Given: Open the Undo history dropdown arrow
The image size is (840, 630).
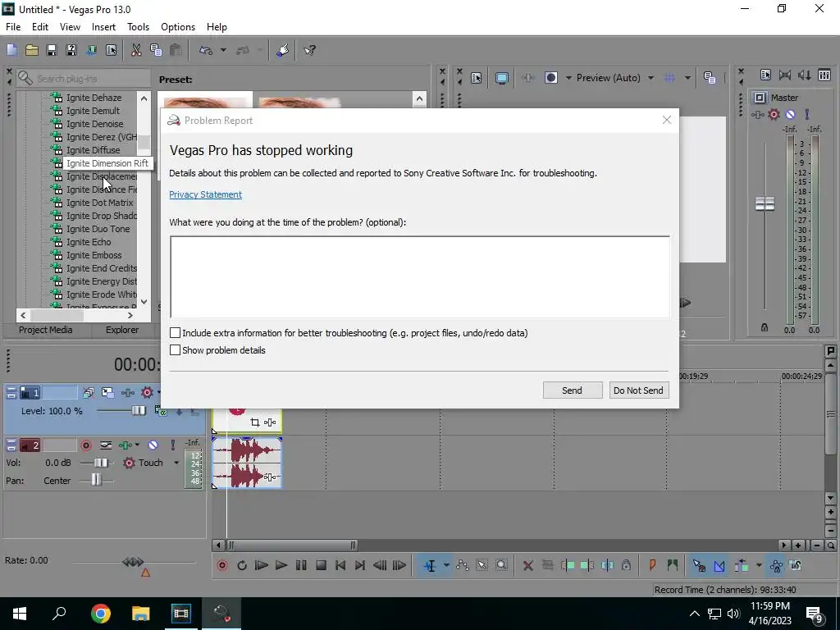Looking at the screenshot, I should (x=223, y=50).
